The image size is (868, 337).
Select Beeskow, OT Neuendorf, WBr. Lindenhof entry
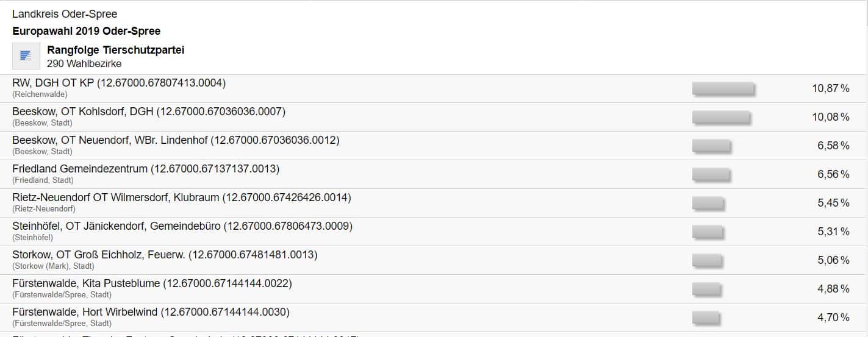(x=176, y=141)
